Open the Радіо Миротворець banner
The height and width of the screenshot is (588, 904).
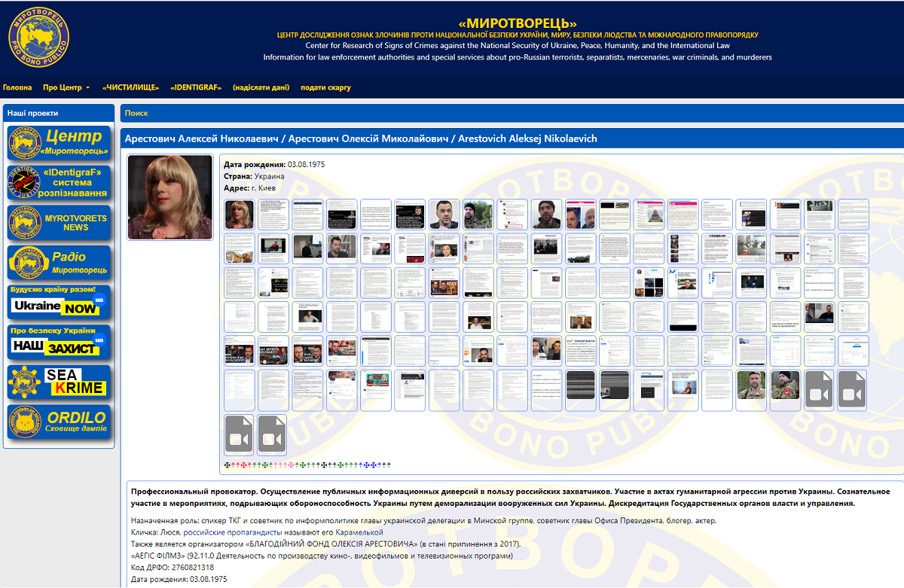pos(59,263)
